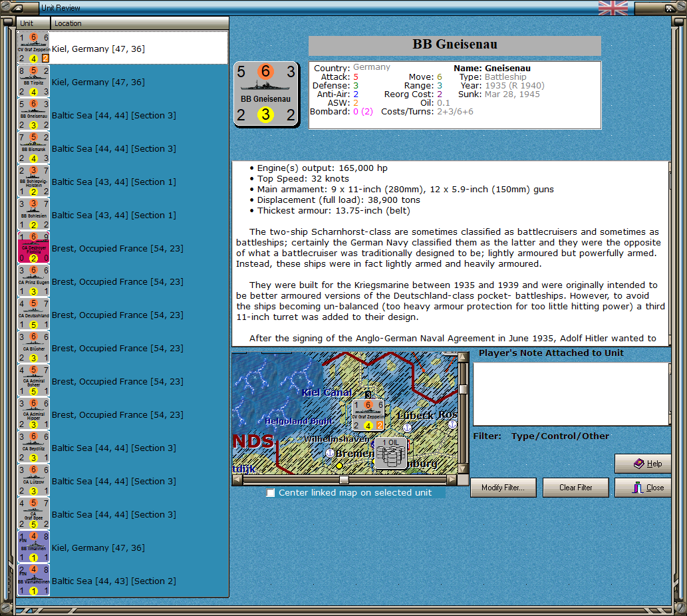The height and width of the screenshot is (616, 687).
Task: Select the BB Schlesien unit counter
Action: (34, 215)
